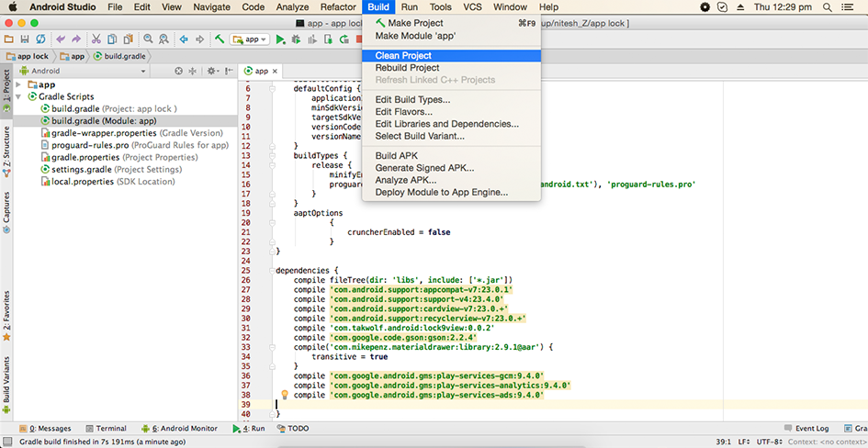Select settings.gradle in project tree
Image resolution: width=868 pixels, height=448 pixels.
pos(112,169)
